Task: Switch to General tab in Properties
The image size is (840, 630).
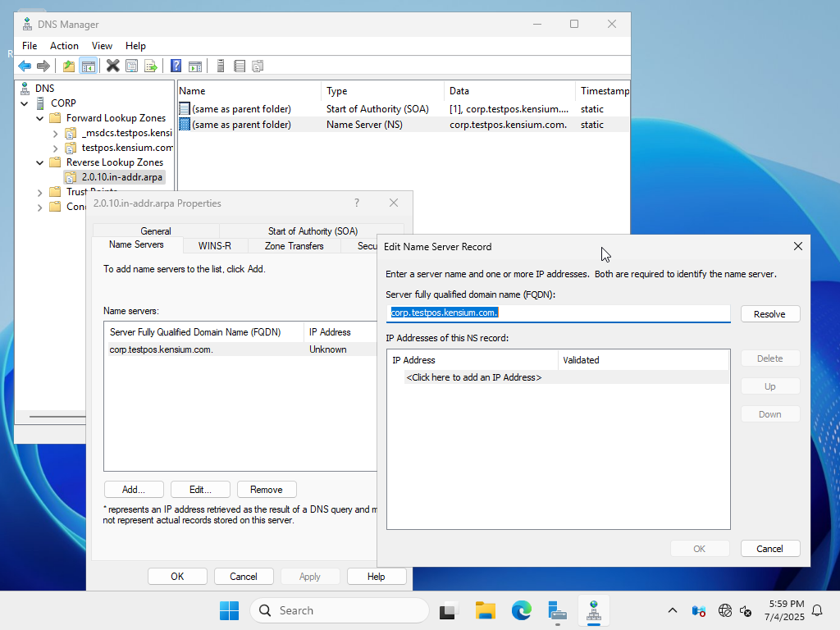Action: click(156, 231)
